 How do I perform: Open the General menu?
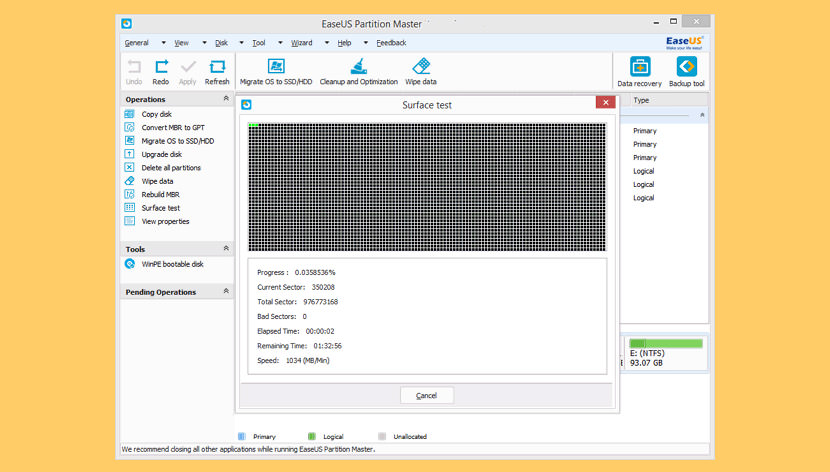pos(137,43)
